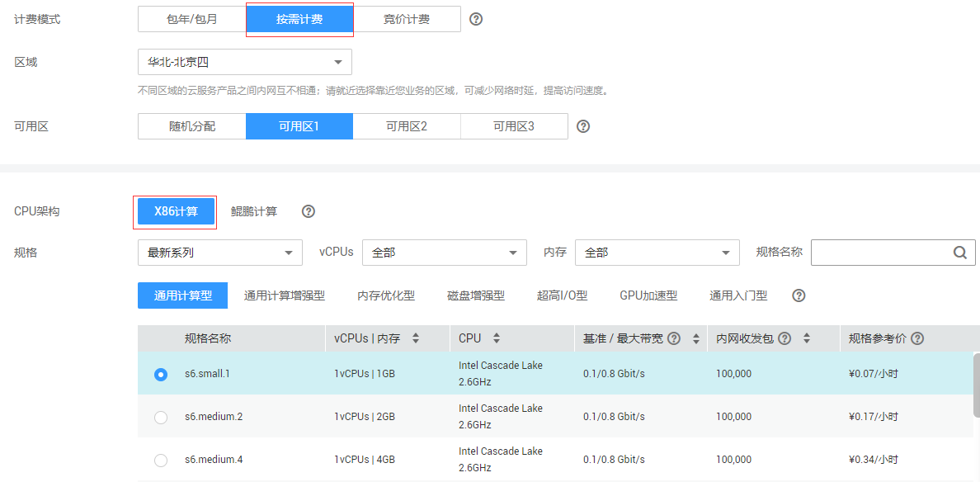Sort by 基准/最大带宽 column arrows
The image size is (980, 482).
[695, 338]
